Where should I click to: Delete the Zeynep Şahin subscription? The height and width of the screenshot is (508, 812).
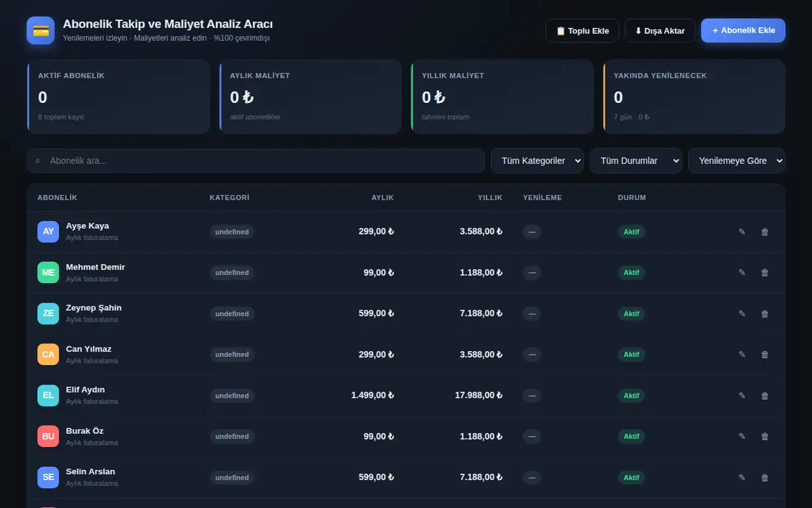(765, 314)
